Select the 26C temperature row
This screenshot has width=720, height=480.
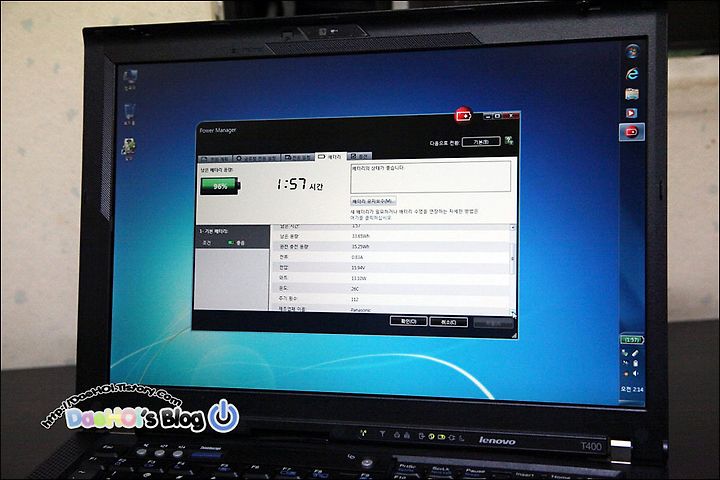[391, 288]
